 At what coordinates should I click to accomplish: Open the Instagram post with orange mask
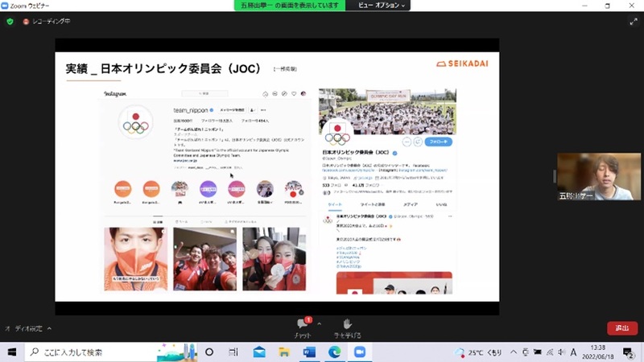(x=135, y=259)
